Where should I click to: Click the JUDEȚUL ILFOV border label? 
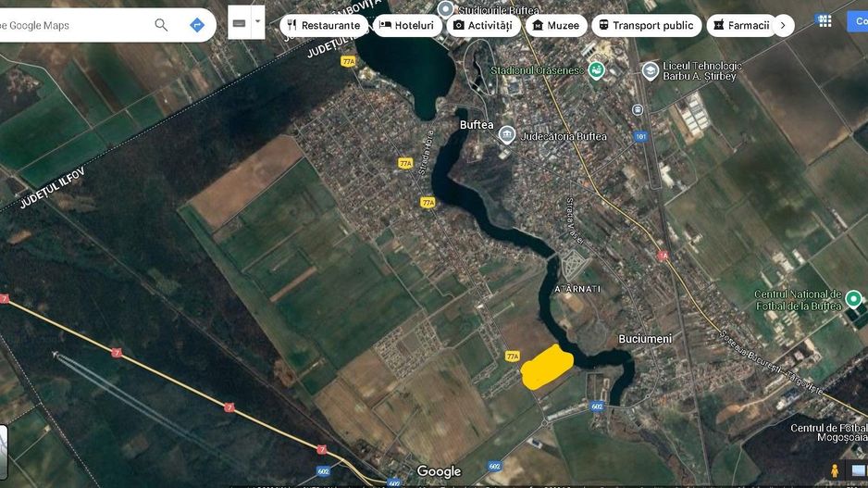(52, 188)
